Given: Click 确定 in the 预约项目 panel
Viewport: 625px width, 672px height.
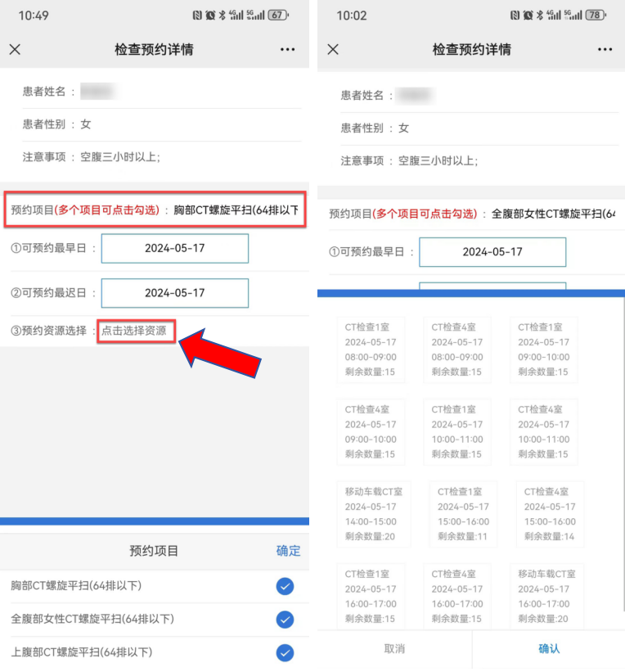Looking at the screenshot, I should tap(288, 551).
